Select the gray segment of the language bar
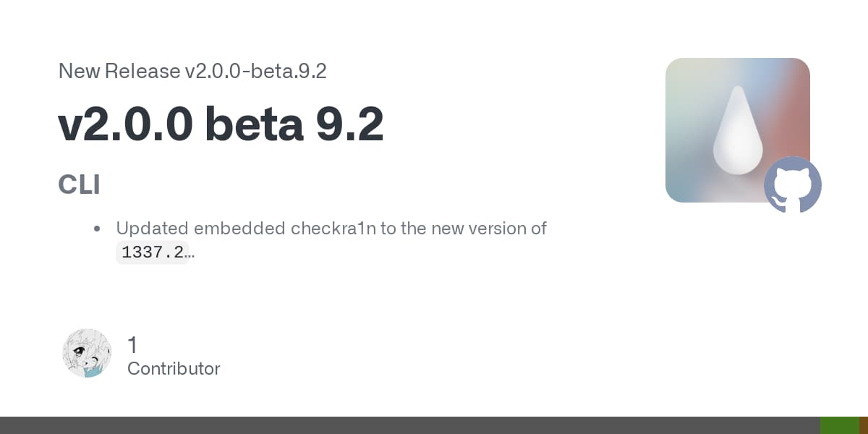Screen dimensions: 868x434 [409, 425]
